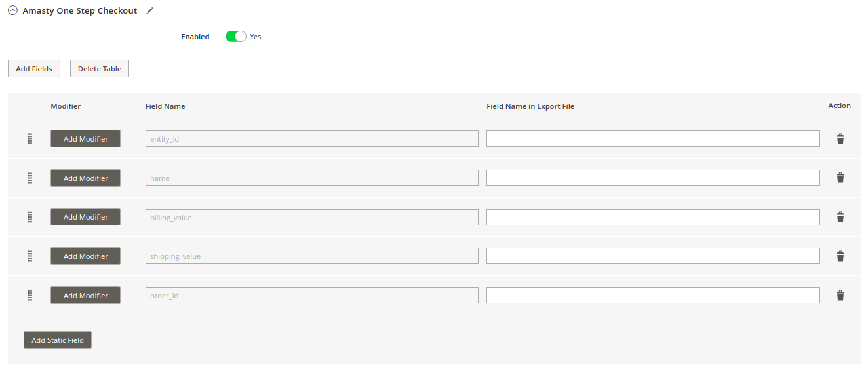Screen dimensions: 868x369
Task: Click the pencil edit icon beside Amasty One Step Checkout
Action: click(x=150, y=10)
